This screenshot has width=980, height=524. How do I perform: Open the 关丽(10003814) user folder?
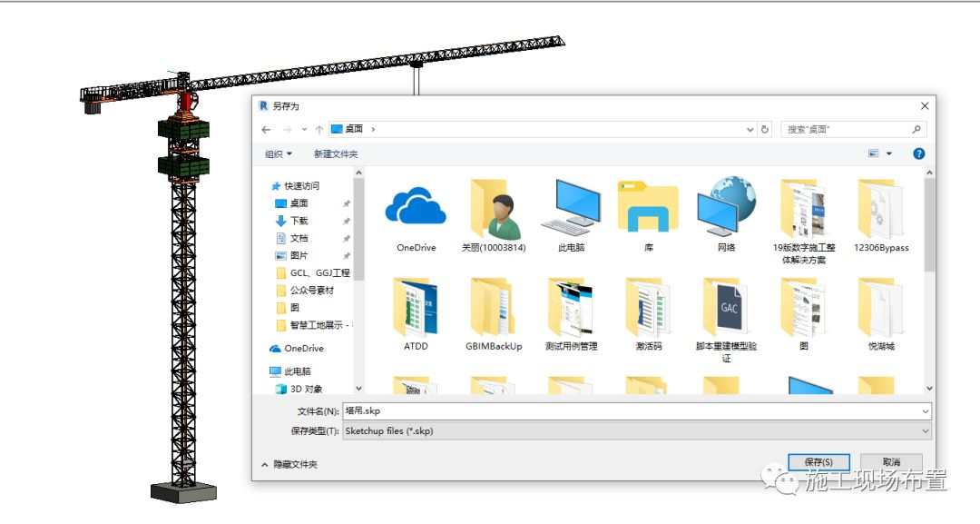point(493,216)
